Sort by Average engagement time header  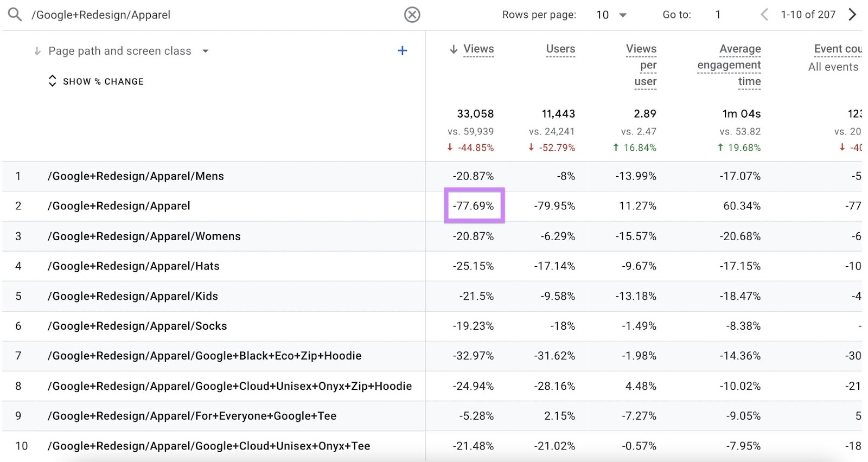(x=730, y=65)
